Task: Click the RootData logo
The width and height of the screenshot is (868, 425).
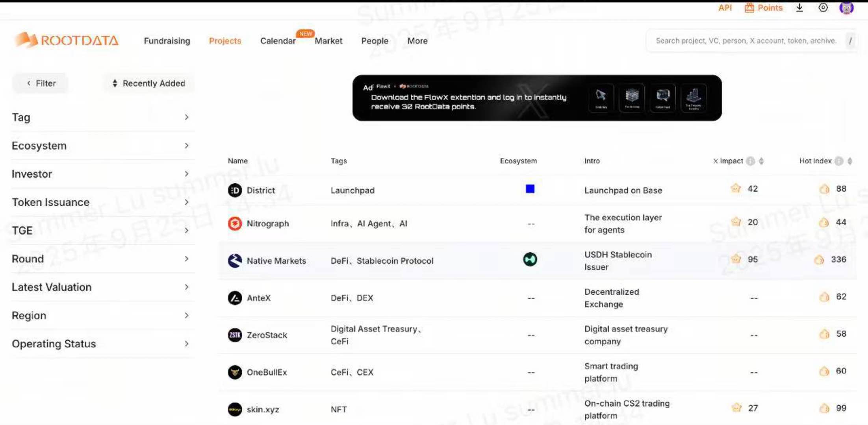Action: 66,40
